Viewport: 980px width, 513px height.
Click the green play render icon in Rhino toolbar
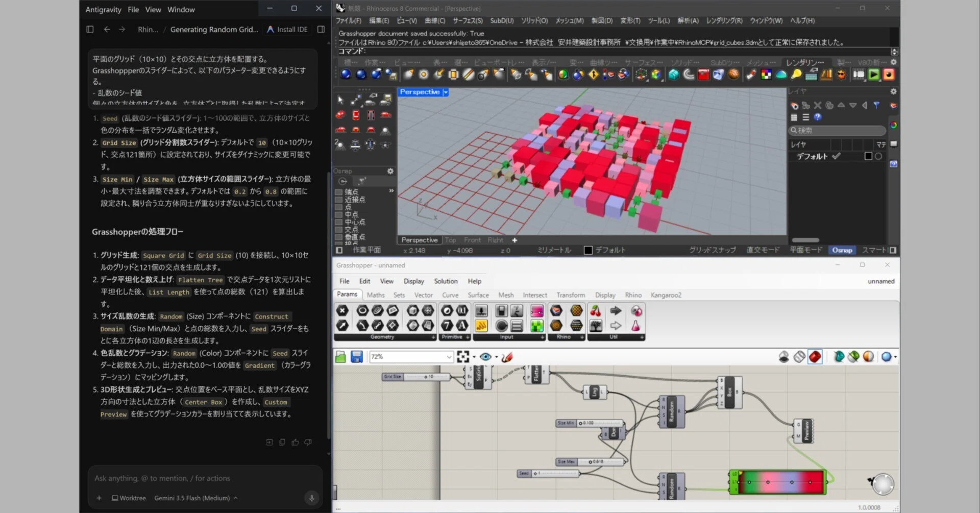click(x=874, y=75)
